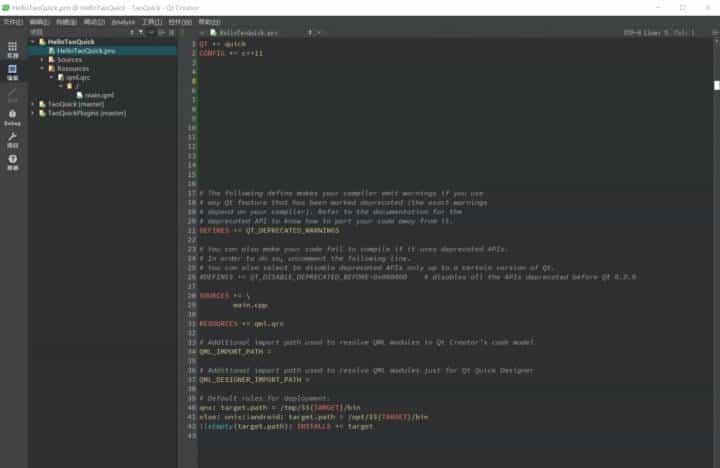Open the File menu
Image resolution: width=720 pixels, height=468 pixels.
point(13,22)
